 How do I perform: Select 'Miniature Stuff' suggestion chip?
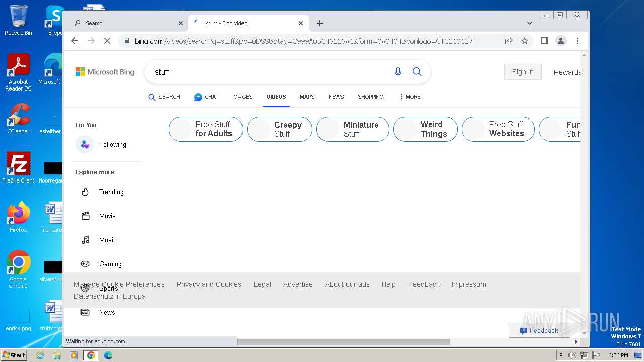pos(353,129)
